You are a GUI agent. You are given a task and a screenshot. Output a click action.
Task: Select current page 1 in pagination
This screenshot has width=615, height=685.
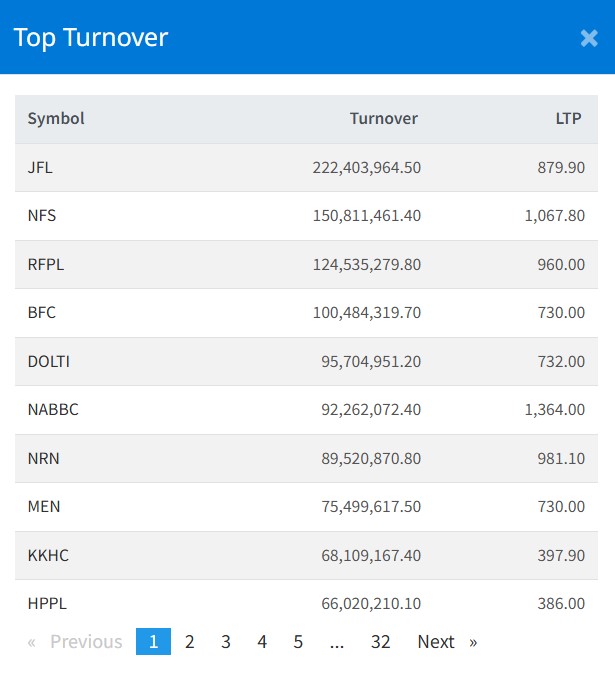[x=153, y=642]
